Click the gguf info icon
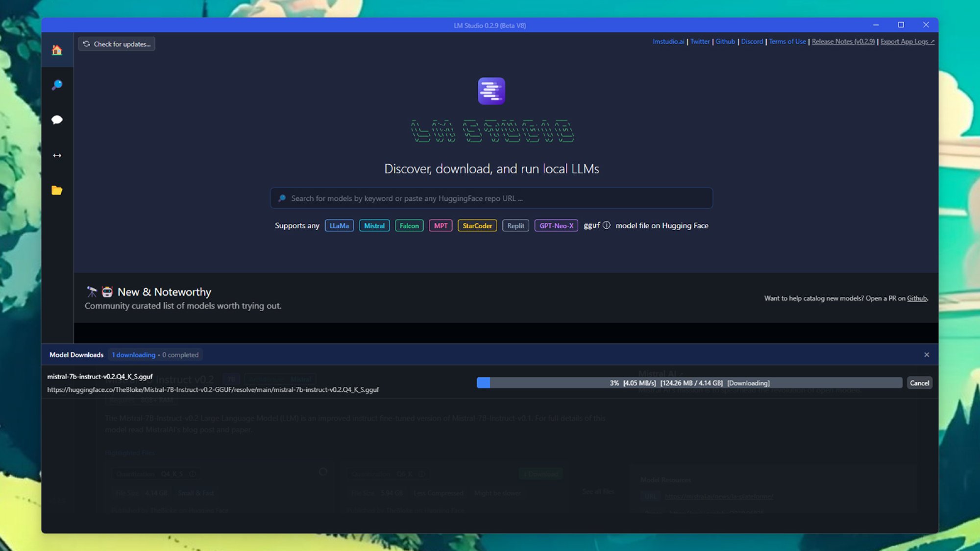 [x=606, y=225]
